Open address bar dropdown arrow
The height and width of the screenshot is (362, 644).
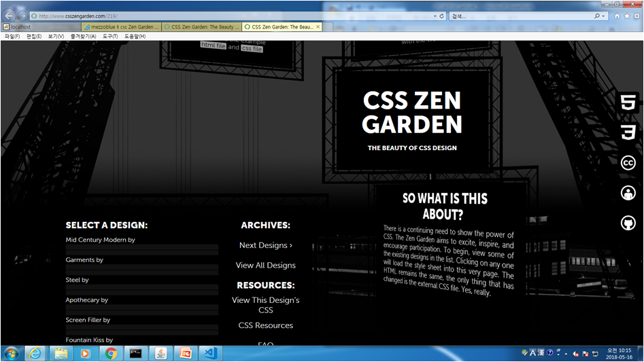click(x=435, y=16)
